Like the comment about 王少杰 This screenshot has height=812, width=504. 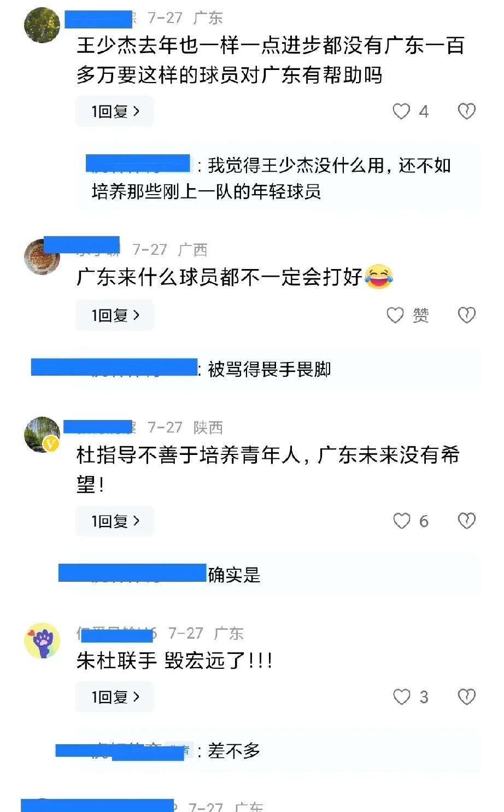402,112
